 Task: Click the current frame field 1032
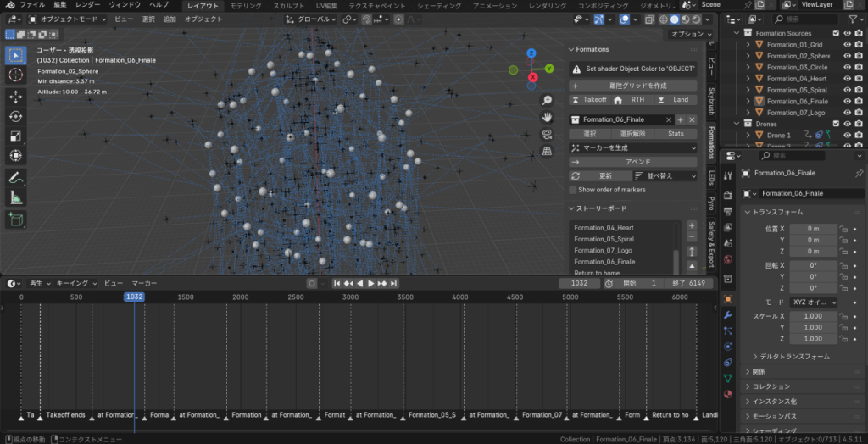pyautogui.click(x=579, y=284)
